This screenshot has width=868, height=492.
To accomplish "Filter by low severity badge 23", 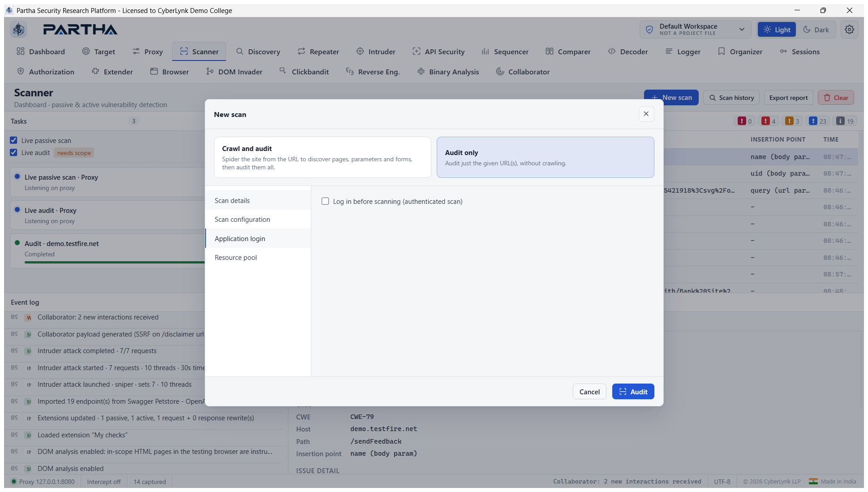I will point(817,121).
